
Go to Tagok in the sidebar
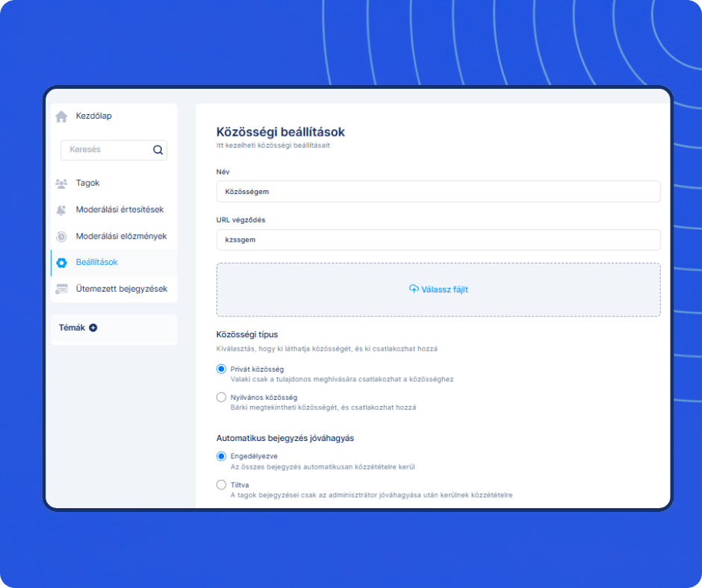[88, 183]
